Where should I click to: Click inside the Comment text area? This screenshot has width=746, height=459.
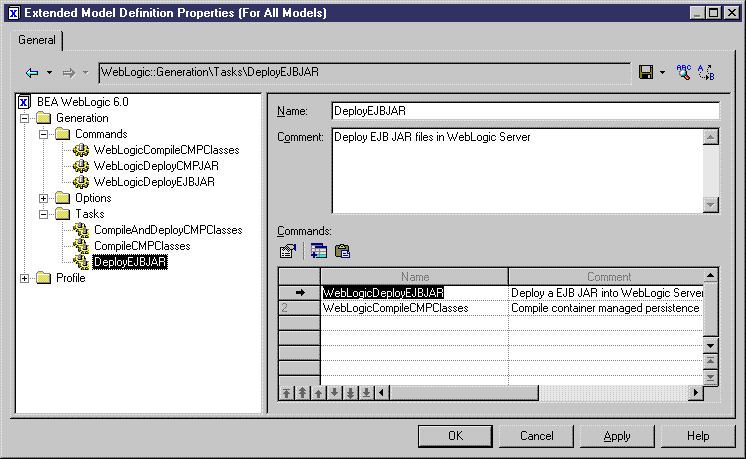pos(517,171)
